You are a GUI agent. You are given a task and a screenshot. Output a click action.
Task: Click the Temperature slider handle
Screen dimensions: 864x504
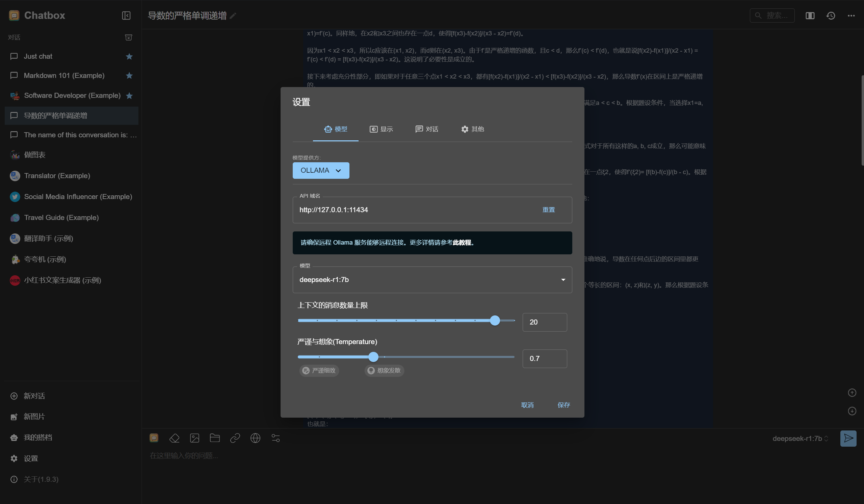[373, 357]
